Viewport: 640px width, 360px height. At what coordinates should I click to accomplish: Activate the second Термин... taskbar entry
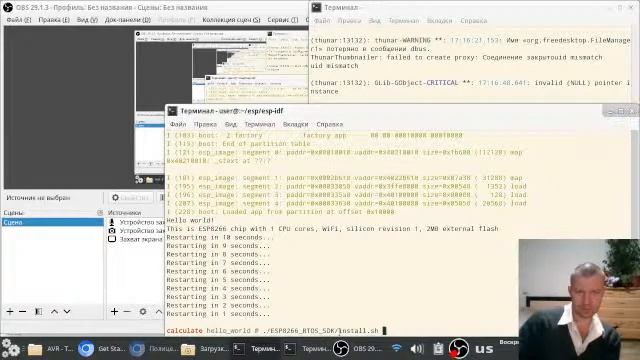pyautogui.click(x=307, y=349)
